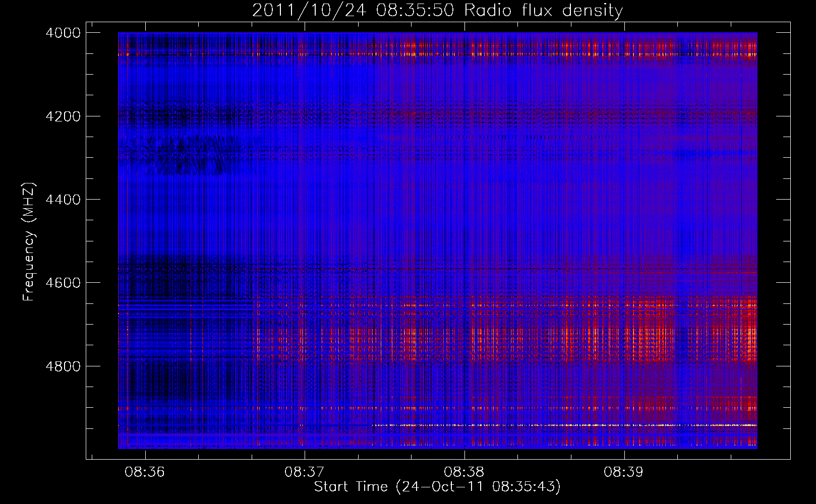Select the 4400 frequency axis label

click(x=63, y=200)
